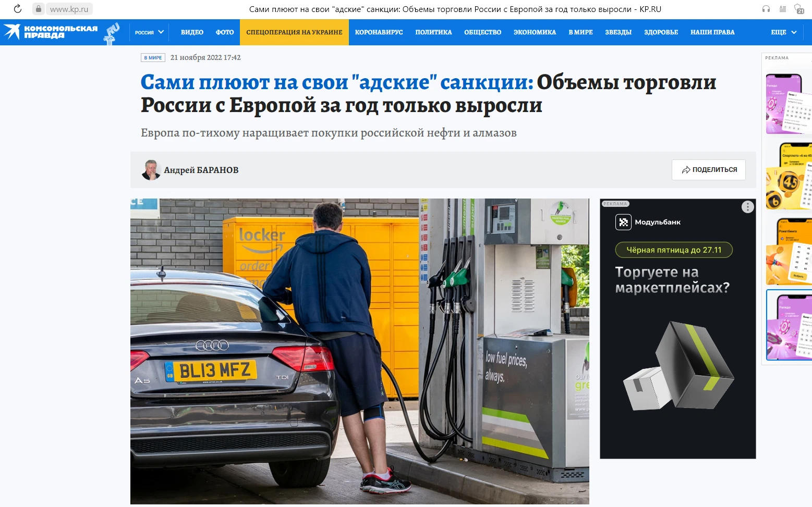Open the gas station article photo
The image size is (812, 507).
[360, 351]
